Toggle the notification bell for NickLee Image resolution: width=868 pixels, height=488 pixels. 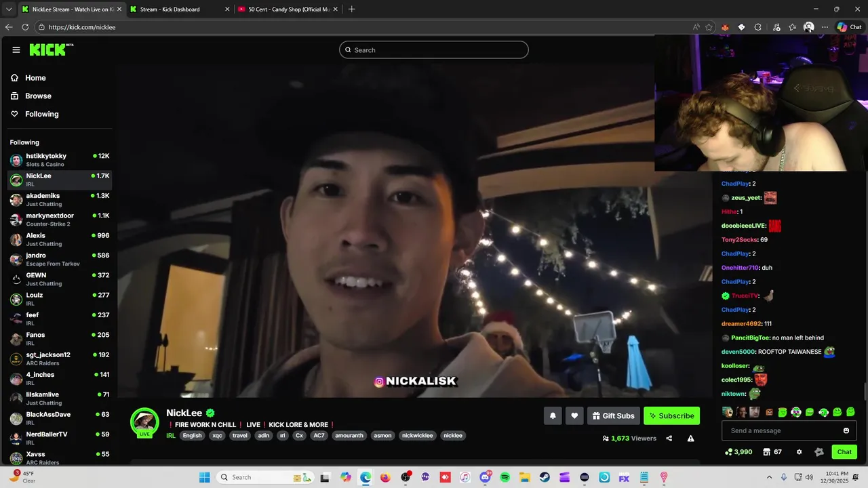(553, 415)
